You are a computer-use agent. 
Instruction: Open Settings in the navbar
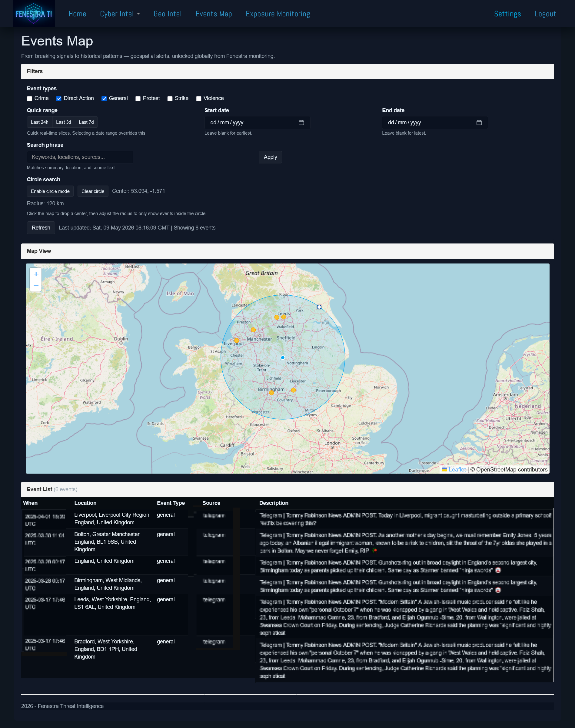507,14
